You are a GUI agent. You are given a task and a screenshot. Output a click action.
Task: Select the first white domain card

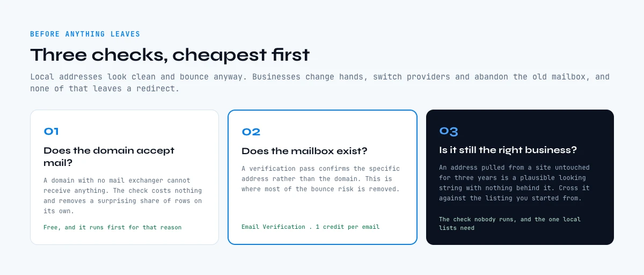pyautogui.click(x=125, y=177)
